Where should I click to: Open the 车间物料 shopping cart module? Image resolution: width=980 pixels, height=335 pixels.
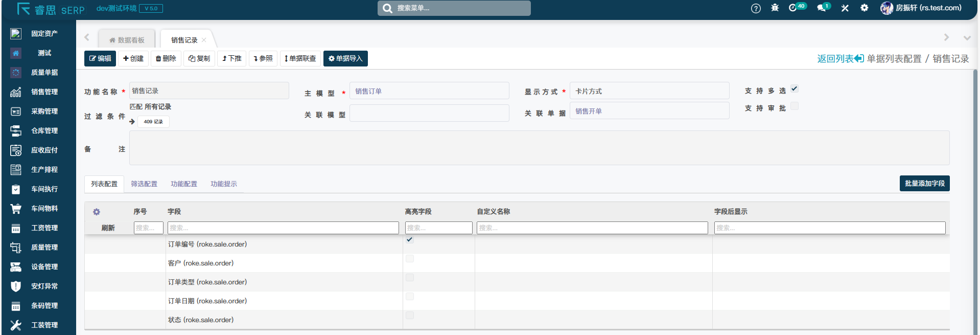(44, 209)
